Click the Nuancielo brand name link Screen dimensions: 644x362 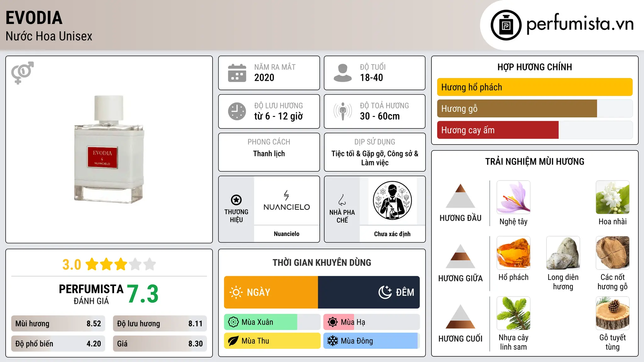286,234
